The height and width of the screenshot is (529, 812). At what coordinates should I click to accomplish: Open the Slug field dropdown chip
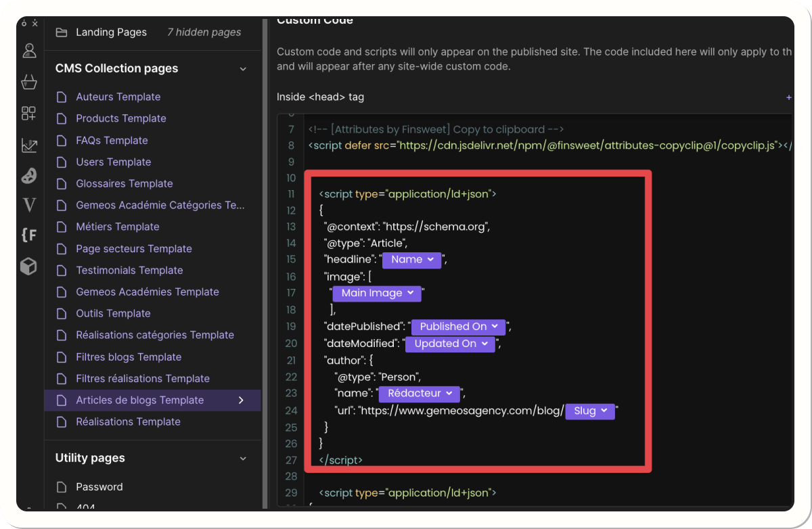click(x=590, y=411)
